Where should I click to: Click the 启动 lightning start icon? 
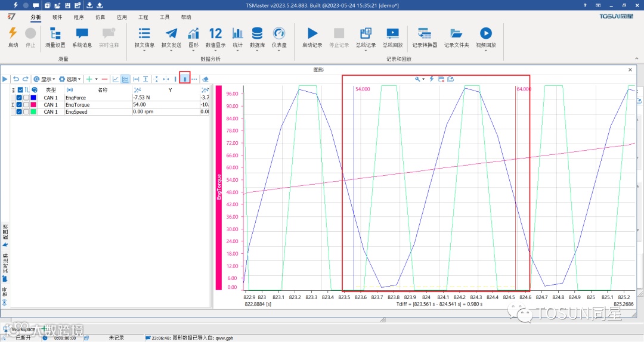(13, 34)
